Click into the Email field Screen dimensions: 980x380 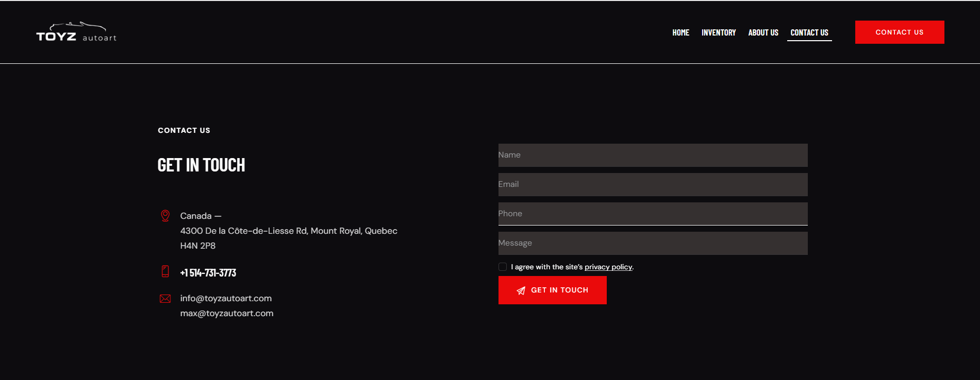point(653,184)
